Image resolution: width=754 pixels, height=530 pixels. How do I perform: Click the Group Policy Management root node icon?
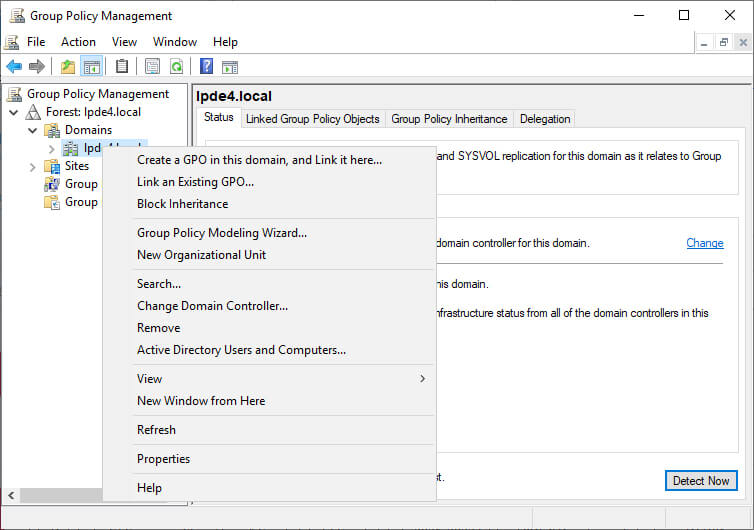(14, 94)
